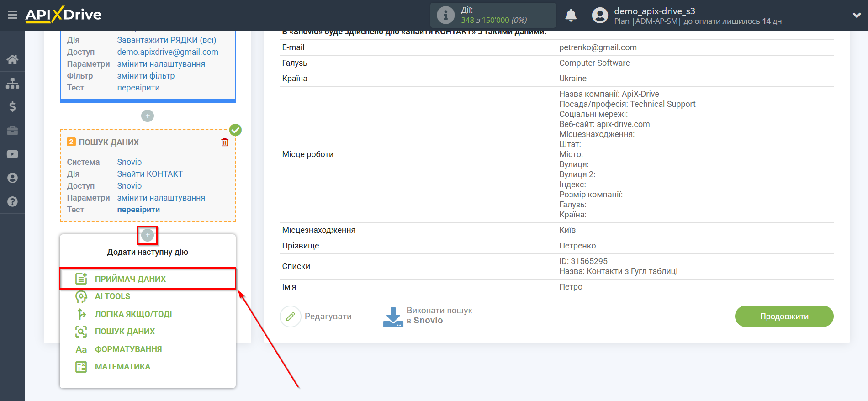Viewport: 868px width, 401px height.
Task: Click the plus button between blocks one and two
Action: click(148, 116)
